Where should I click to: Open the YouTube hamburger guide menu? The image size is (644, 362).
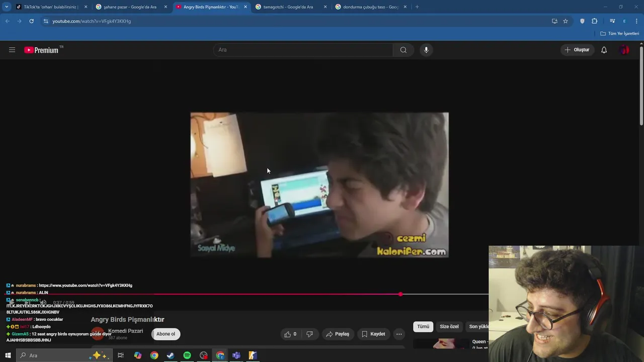tap(12, 50)
